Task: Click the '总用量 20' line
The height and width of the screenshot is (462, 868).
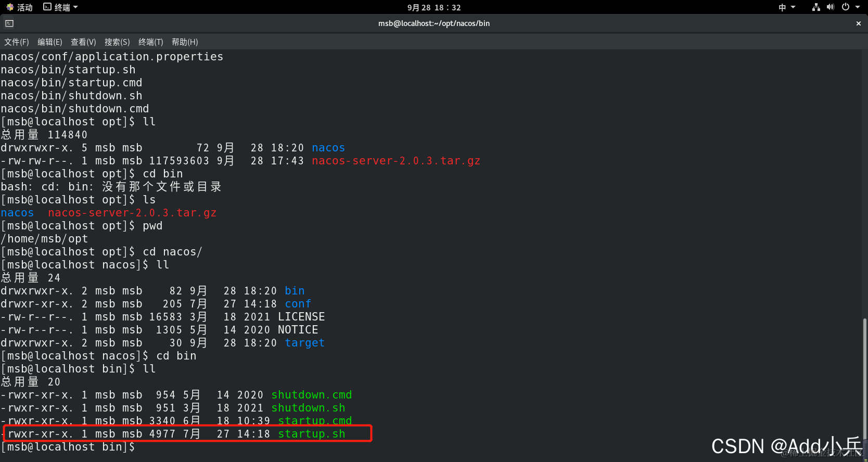Action: pos(31,382)
